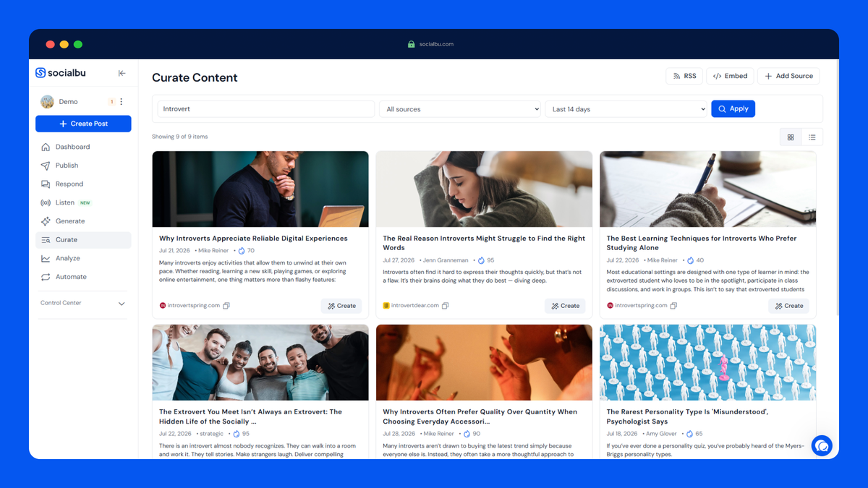This screenshot has height=488, width=868.
Task: Apply the search filters
Action: point(733,109)
